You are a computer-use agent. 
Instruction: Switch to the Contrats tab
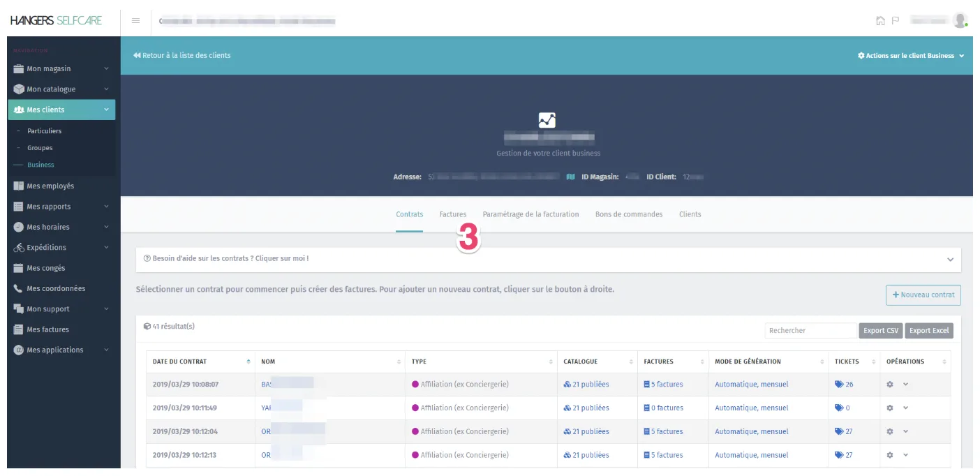pos(410,214)
